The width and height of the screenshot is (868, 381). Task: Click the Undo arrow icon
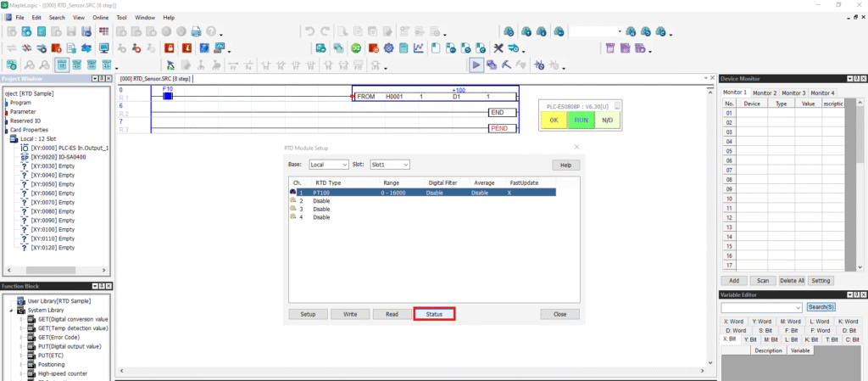coord(310,32)
